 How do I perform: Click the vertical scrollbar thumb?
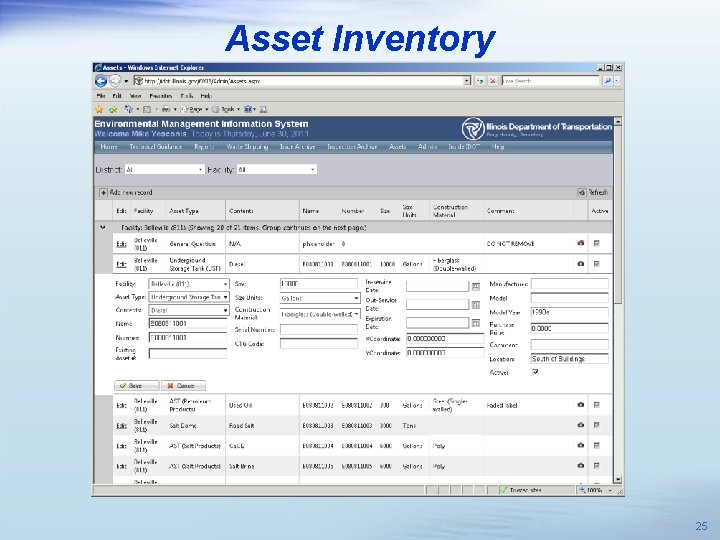(618, 215)
